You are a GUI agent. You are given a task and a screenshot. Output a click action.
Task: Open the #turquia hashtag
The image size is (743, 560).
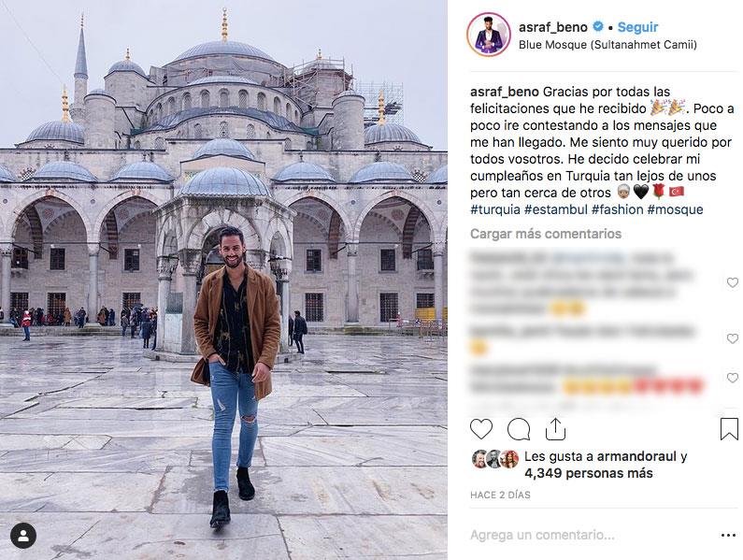tap(495, 209)
